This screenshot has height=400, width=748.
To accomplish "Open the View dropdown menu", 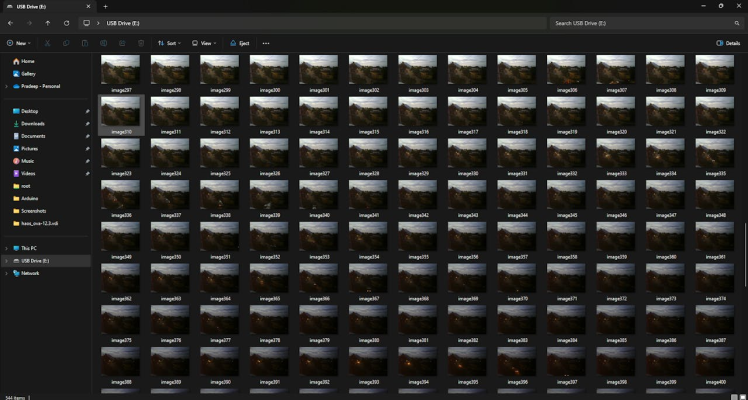I will [204, 43].
